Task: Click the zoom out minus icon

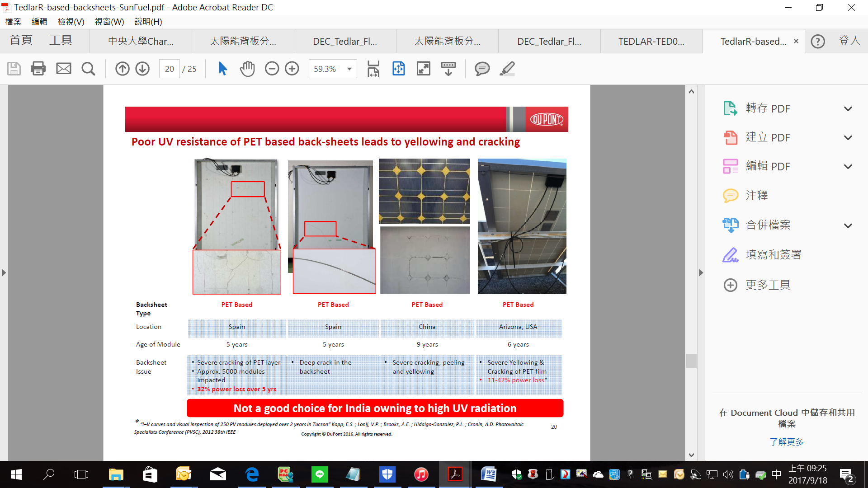Action: click(x=272, y=69)
